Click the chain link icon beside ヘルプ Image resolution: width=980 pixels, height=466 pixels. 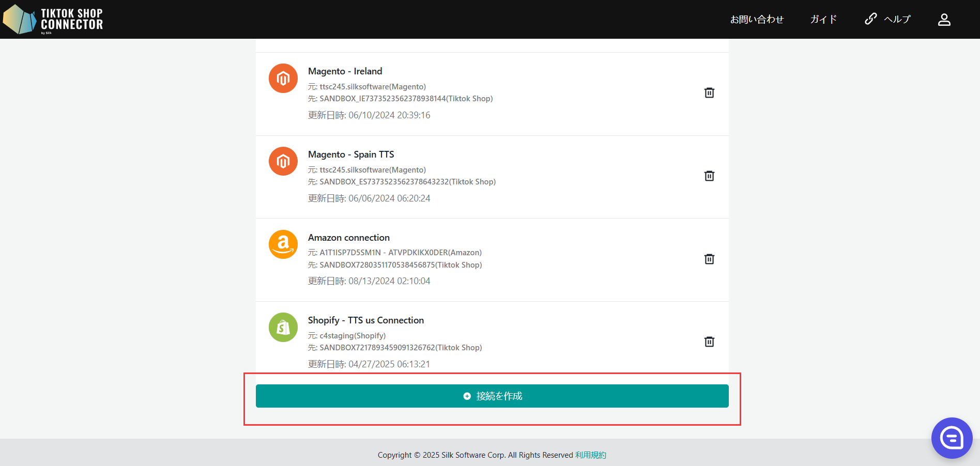tap(871, 19)
